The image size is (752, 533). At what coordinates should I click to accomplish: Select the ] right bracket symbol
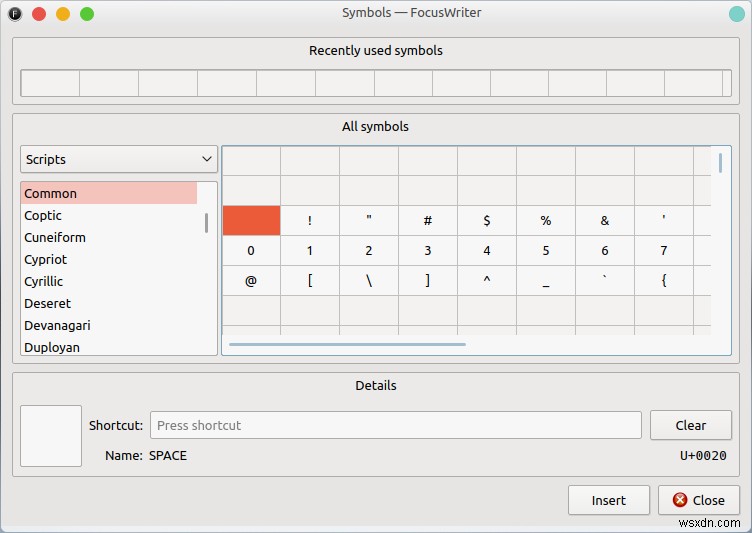click(428, 281)
